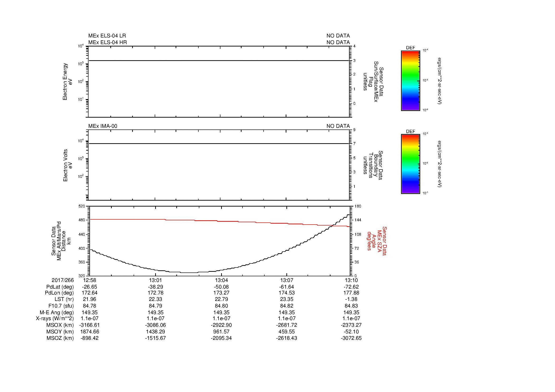Image resolution: width=555 pixels, height=392 pixels.
Task: Click the 'Electron Volts eV' axis label
Action: click(x=67, y=165)
